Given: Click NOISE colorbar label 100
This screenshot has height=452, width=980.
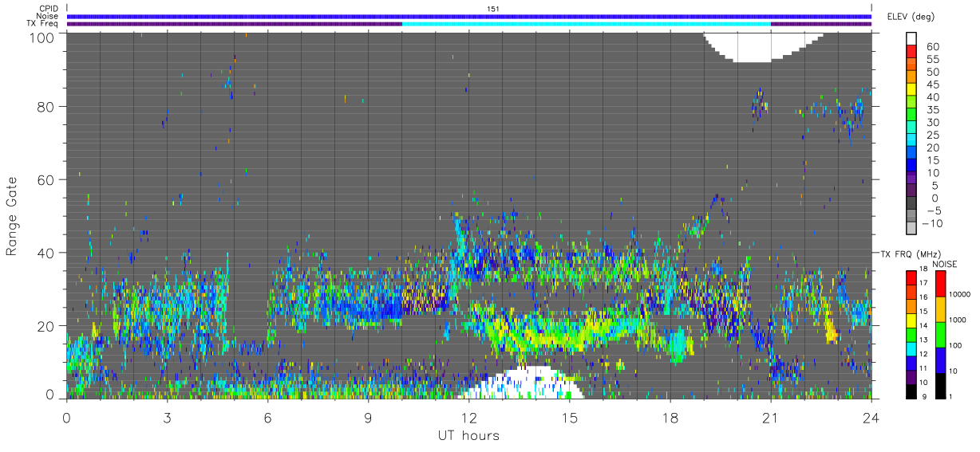Looking at the screenshot, I should pos(954,346).
